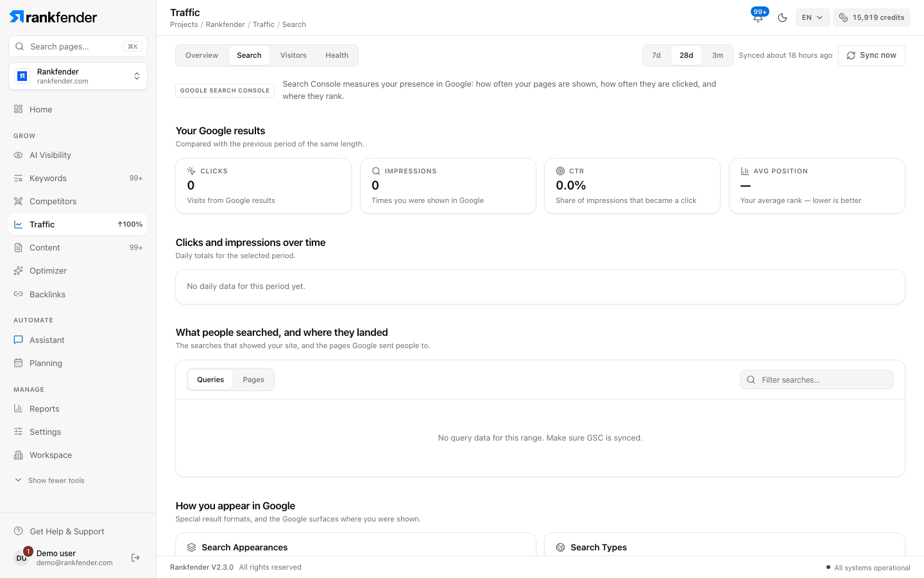The image size is (924, 578).
Task: Select the Queries tab
Action: (x=210, y=380)
